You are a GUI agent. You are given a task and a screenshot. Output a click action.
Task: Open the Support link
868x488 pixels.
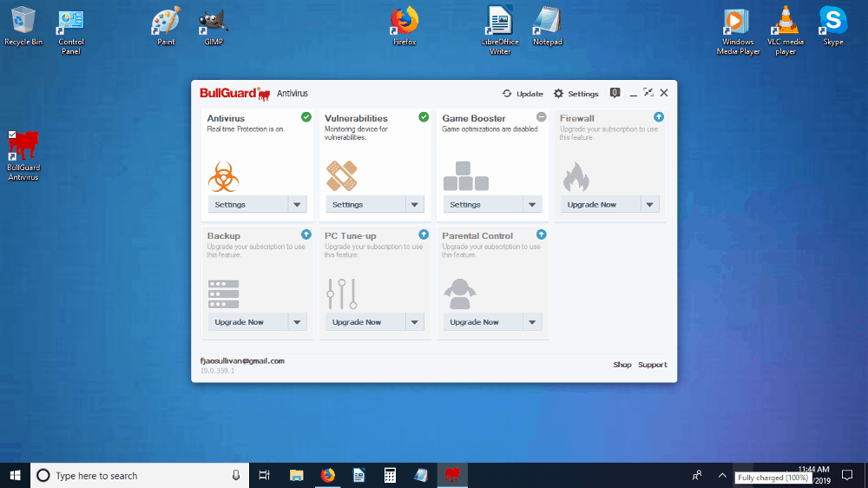(x=652, y=365)
